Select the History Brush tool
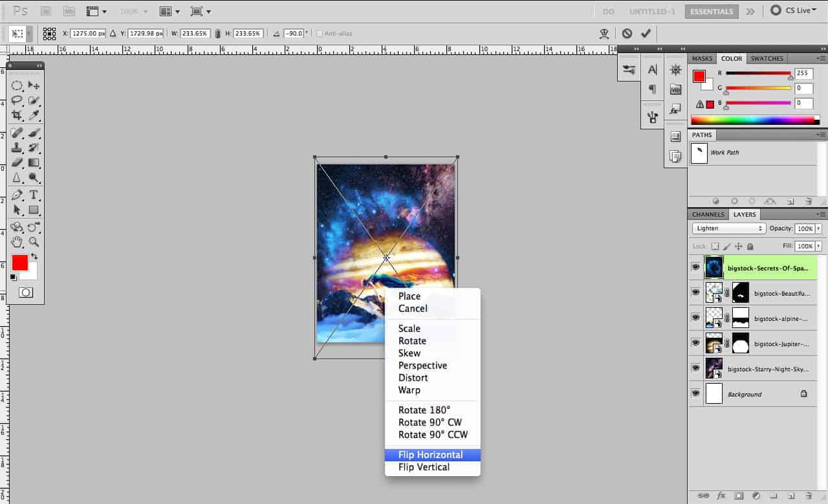The image size is (828, 504). click(34, 148)
